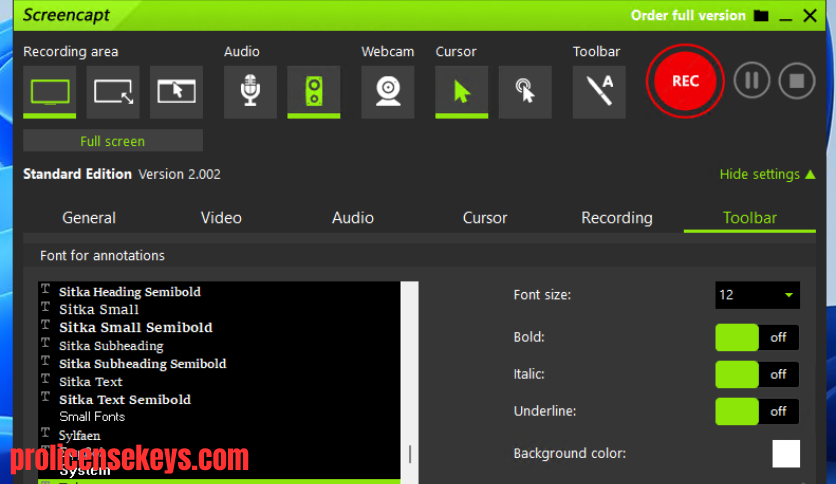836x484 pixels.
Task: Select the Toolbar settings tab
Action: point(750,218)
